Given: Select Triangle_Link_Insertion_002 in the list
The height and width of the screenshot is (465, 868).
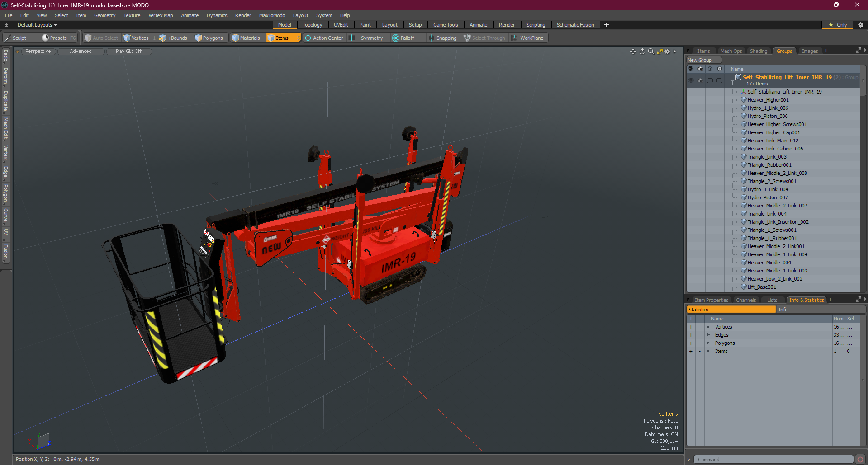Looking at the screenshot, I should [x=778, y=222].
